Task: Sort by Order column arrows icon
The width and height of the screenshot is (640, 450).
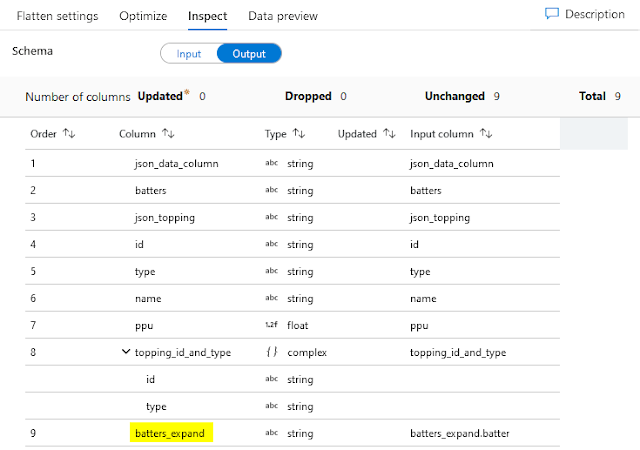Action: 69,133
